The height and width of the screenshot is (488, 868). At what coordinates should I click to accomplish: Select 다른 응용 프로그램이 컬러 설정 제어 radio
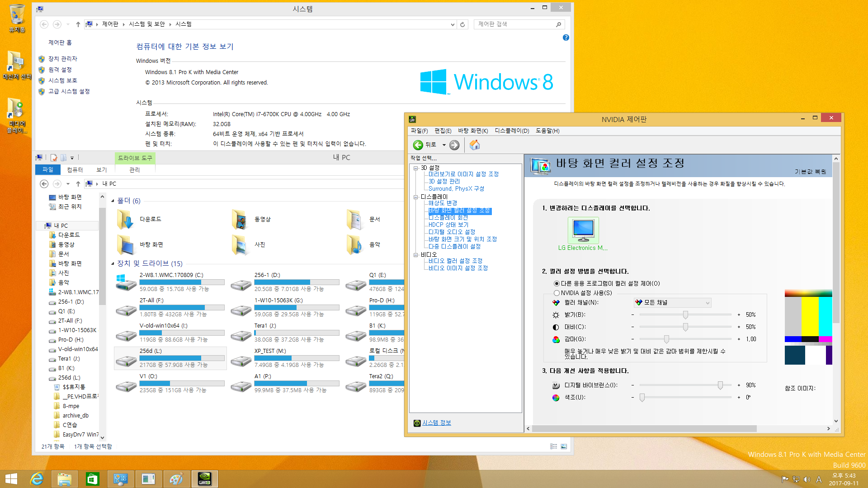tap(557, 284)
